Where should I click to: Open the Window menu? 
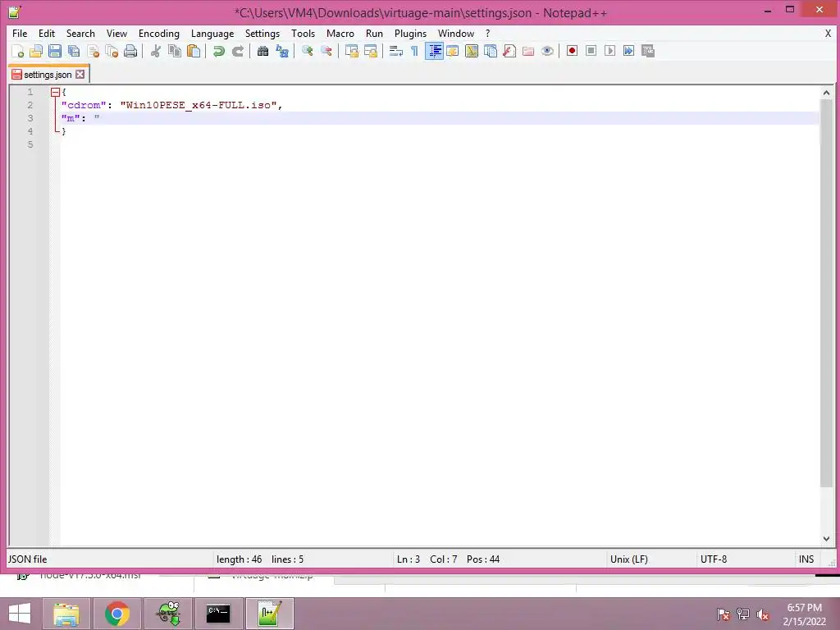pyautogui.click(x=456, y=33)
